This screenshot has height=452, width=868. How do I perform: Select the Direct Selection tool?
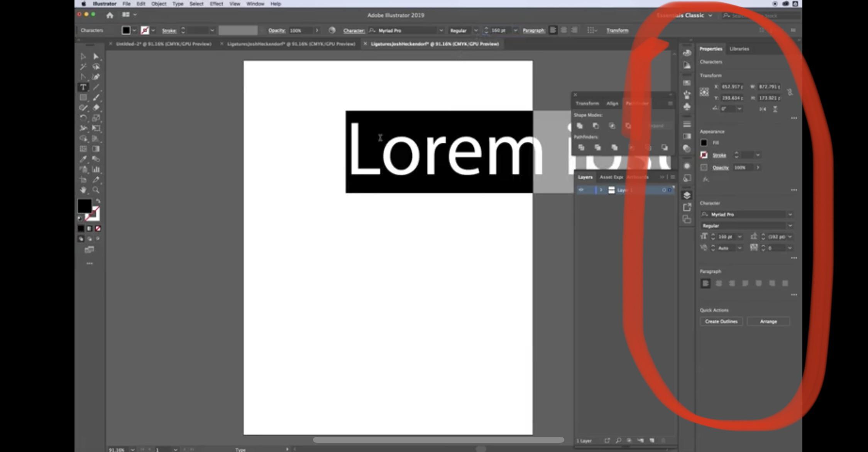96,56
